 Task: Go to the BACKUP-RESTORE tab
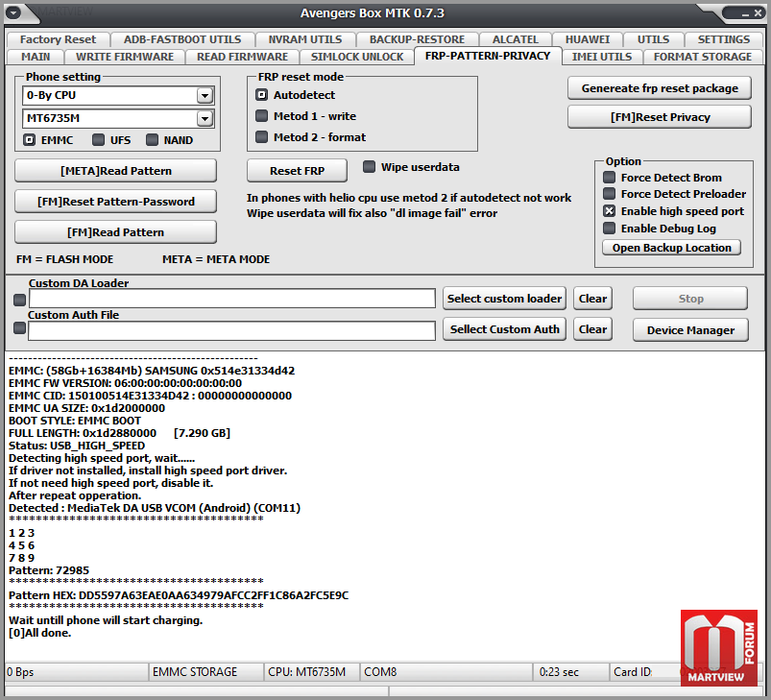(417, 39)
